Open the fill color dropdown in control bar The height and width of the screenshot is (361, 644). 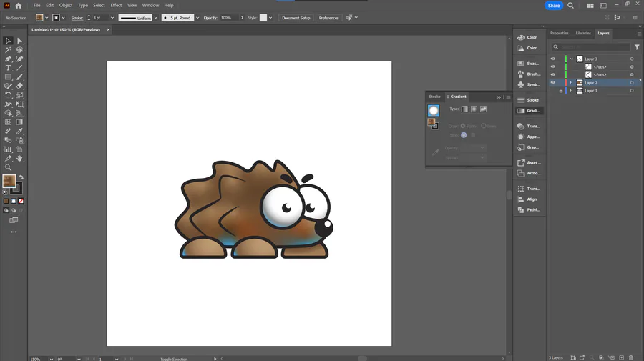pos(47,18)
